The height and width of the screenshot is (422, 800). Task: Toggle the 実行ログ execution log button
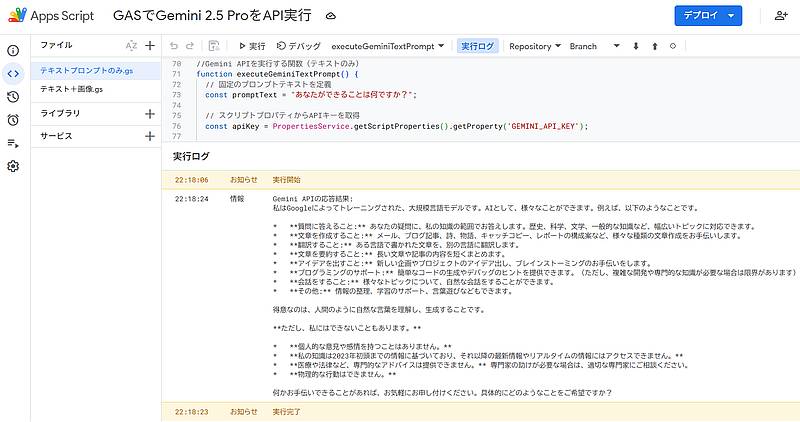click(478, 46)
